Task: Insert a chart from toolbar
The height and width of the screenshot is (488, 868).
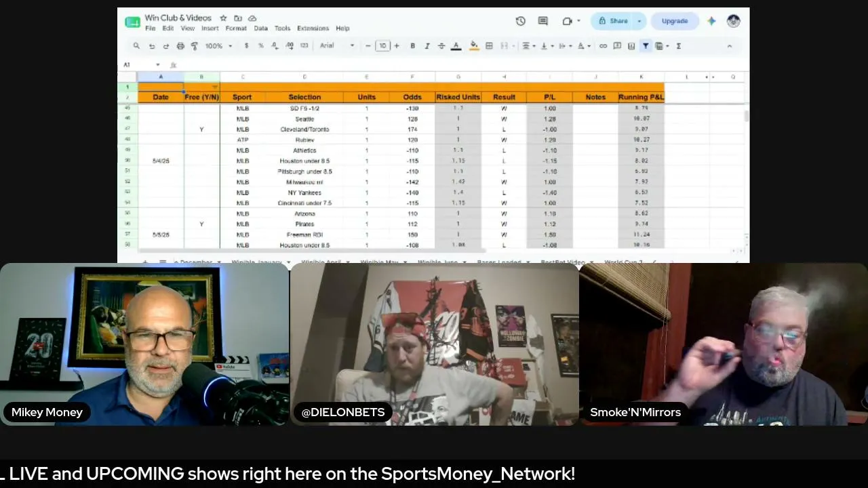Action: (631, 46)
